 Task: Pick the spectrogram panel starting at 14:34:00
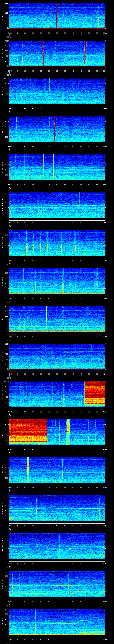pos(57,129)
